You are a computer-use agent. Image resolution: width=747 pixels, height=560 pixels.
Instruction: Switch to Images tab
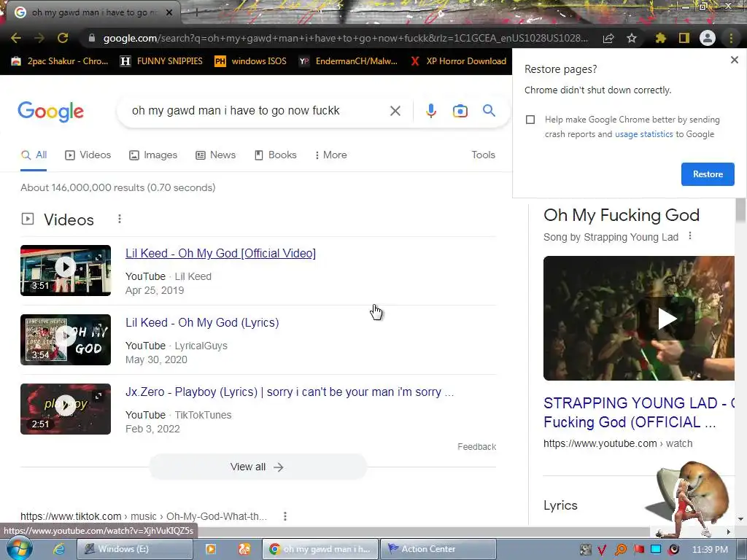point(153,155)
